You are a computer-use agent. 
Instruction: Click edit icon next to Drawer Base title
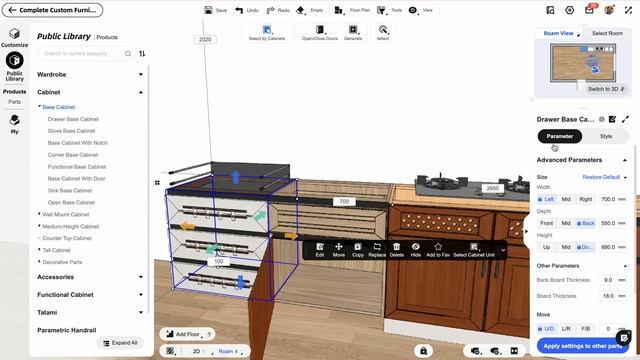tap(612, 119)
